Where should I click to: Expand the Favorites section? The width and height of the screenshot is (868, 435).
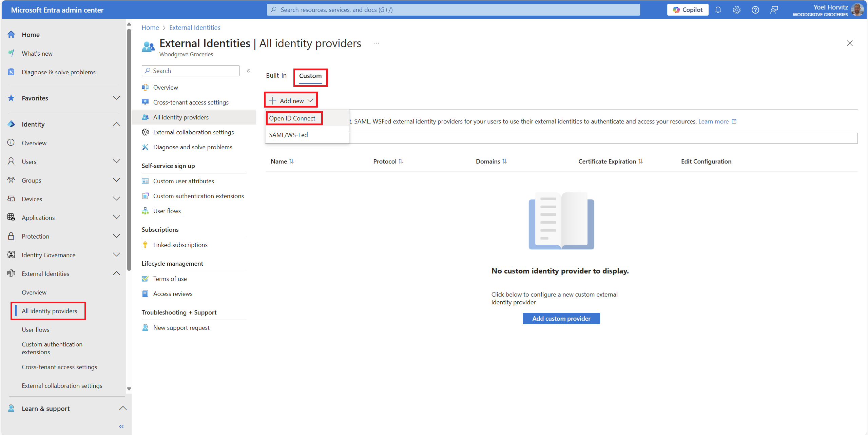pos(116,98)
